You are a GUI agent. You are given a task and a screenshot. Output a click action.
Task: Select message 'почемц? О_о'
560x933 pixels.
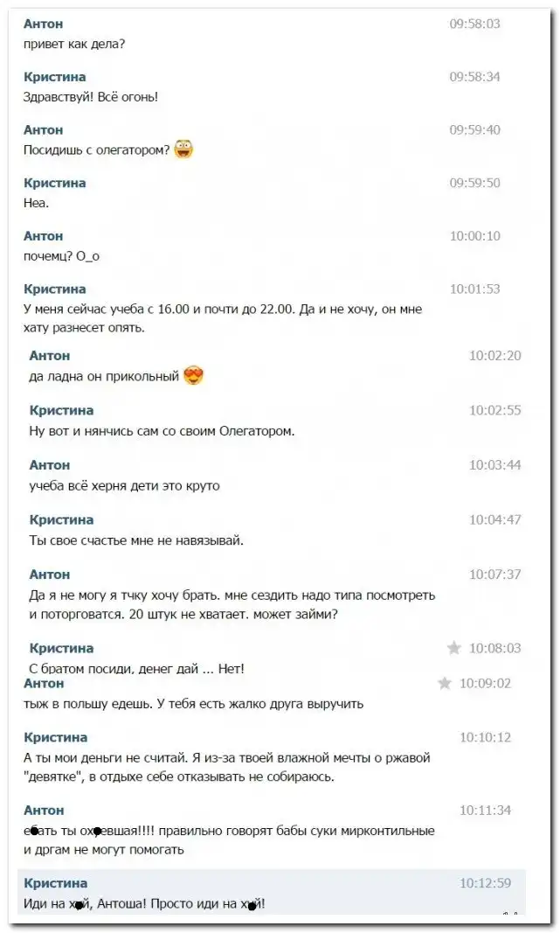(x=61, y=256)
